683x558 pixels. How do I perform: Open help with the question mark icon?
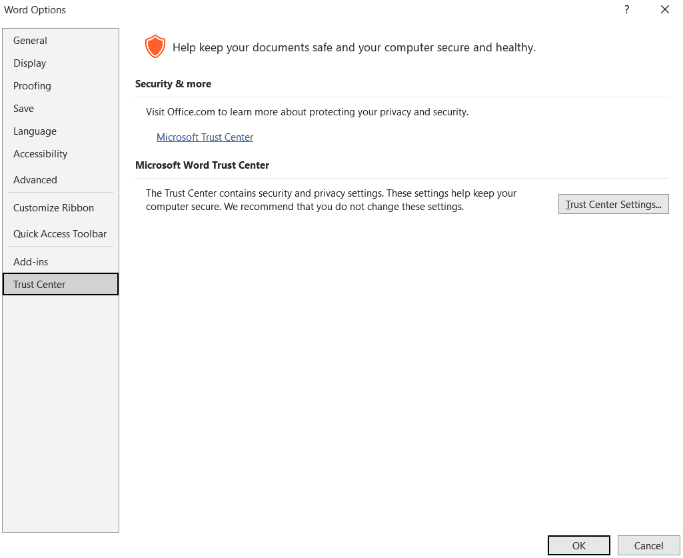point(627,10)
